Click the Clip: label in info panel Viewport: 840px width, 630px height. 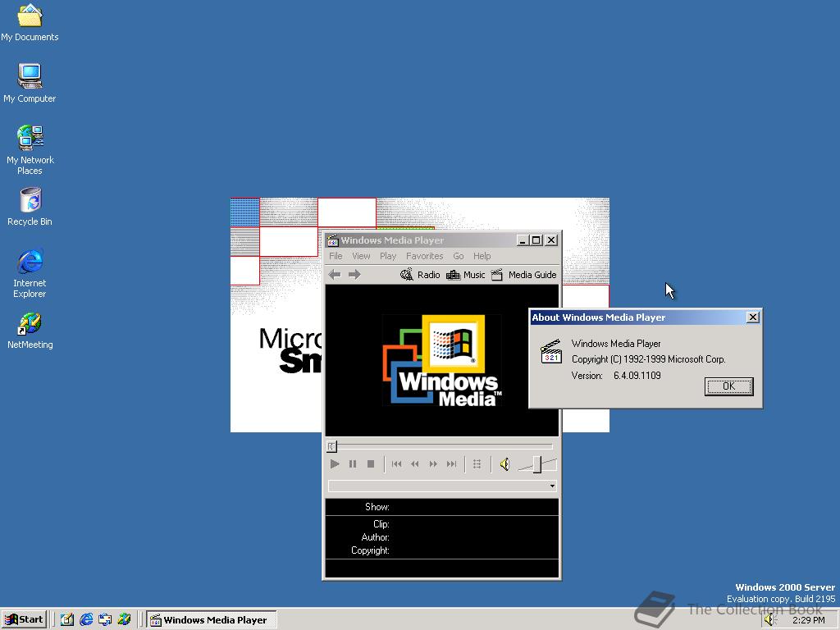tap(381, 524)
